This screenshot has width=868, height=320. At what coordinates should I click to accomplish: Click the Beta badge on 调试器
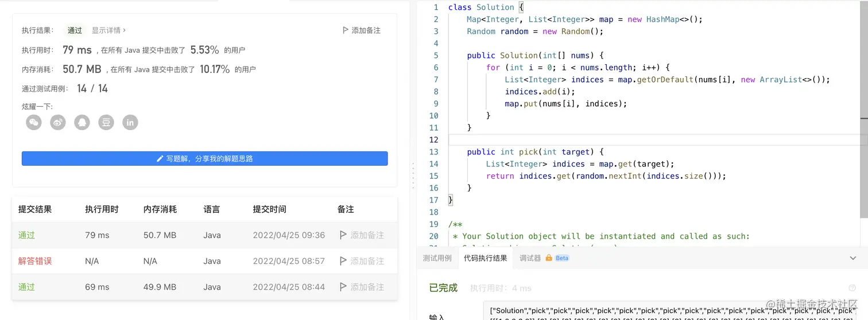(x=562, y=258)
